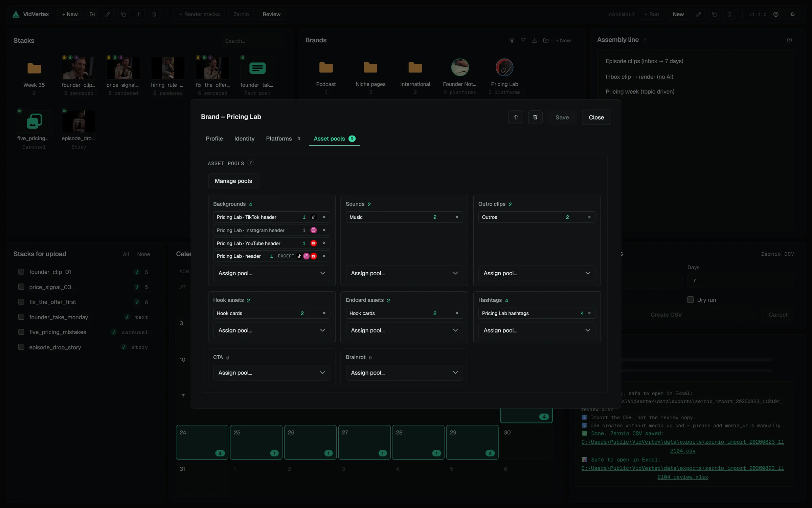Remove Pricing Lab · TikTok header pool
Image resolution: width=812 pixels, height=508 pixels.
tap(324, 217)
